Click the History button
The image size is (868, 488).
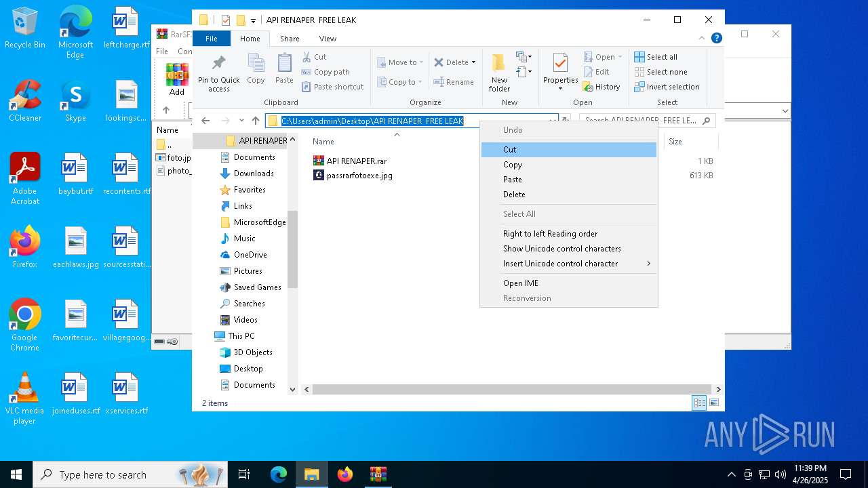[601, 87]
